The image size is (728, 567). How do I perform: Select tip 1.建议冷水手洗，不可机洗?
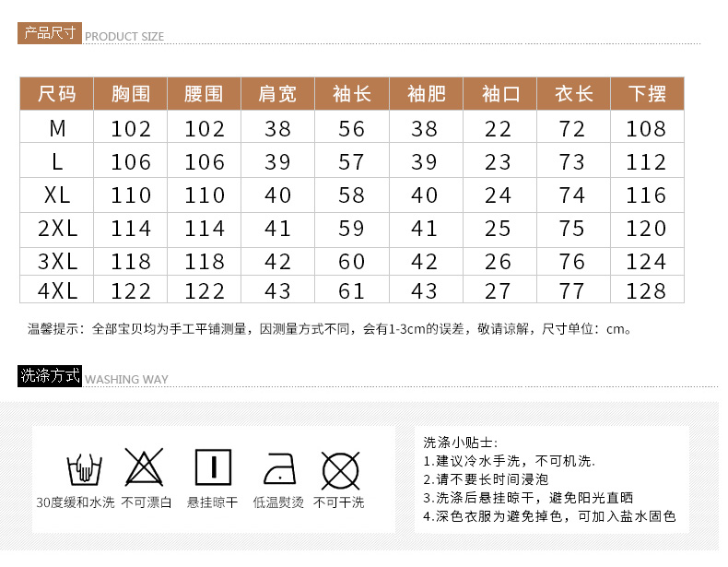pos(509,461)
